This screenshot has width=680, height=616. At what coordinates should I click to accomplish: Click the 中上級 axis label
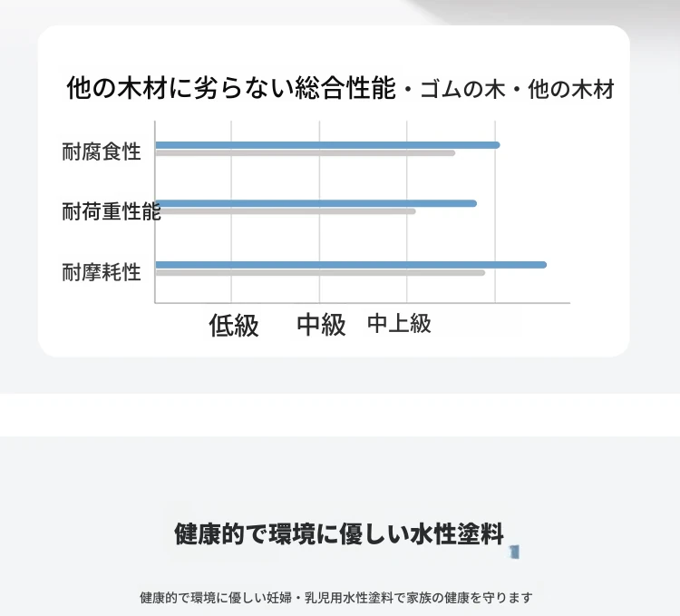[x=399, y=324]
